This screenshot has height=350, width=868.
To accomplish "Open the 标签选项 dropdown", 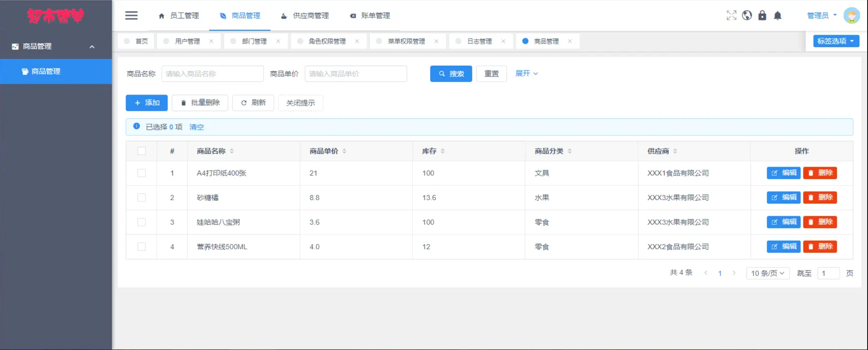I will pyautogui.click(x=836, y=41).
